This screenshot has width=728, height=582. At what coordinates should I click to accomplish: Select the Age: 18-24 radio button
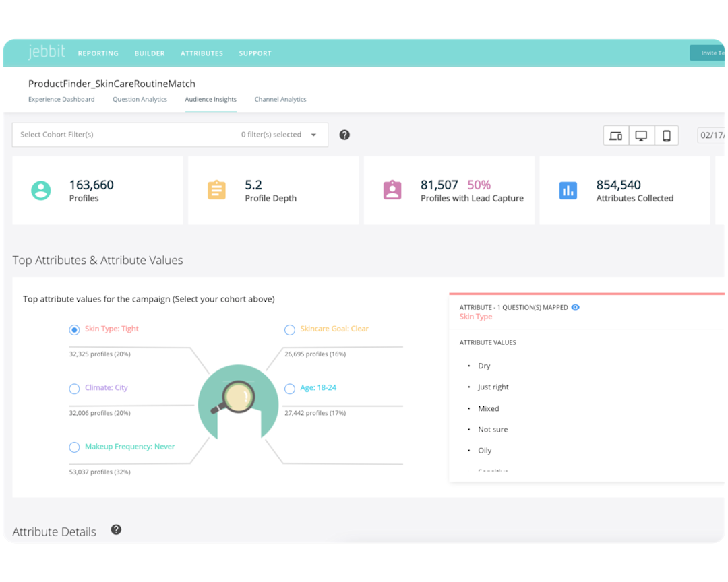[x=290, y=389]
